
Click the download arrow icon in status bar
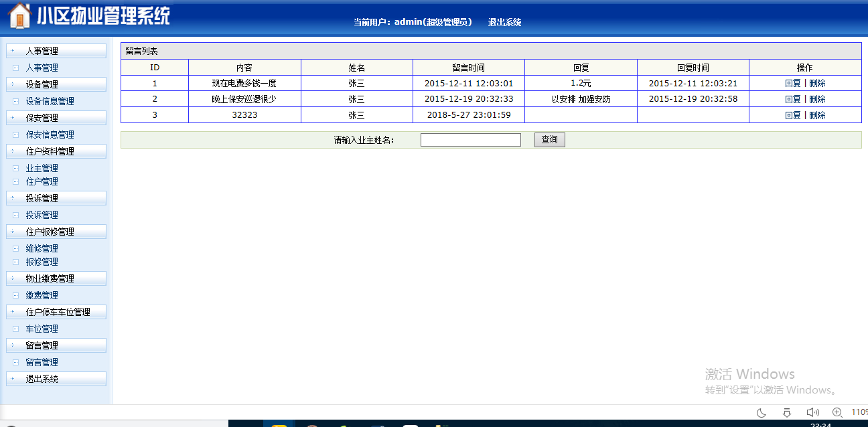787,412
